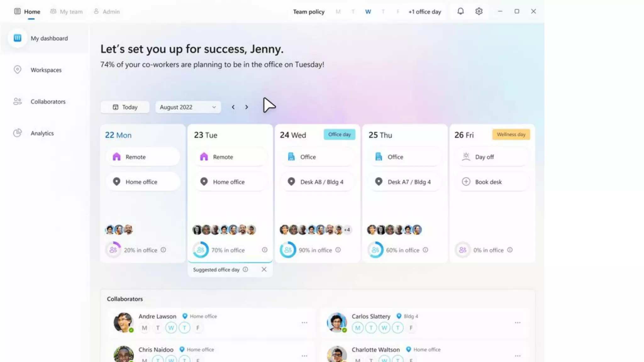Click the Book desk plus icon on Friday
This screenshot has height=362, width=644.
[466, 182]
